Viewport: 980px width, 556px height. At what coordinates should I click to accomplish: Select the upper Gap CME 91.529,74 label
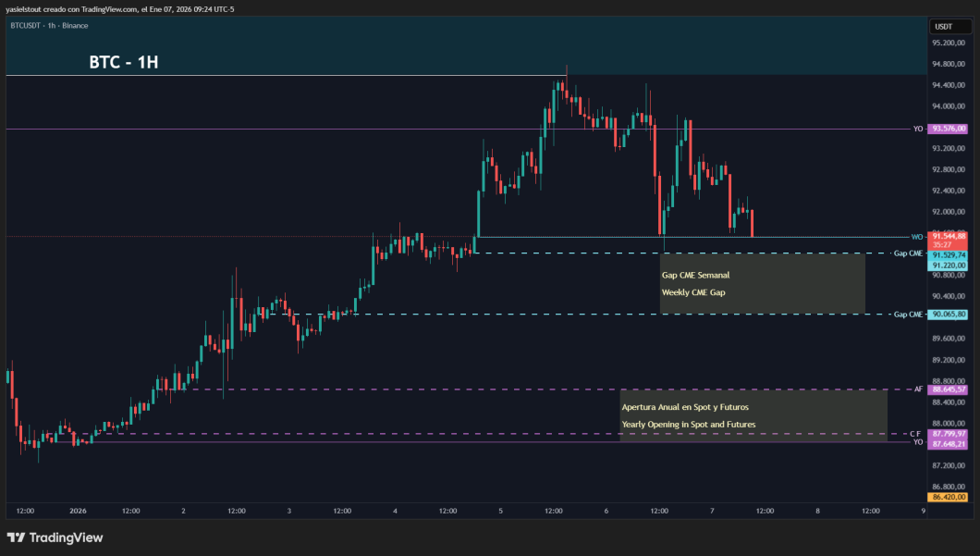[948, 255]
